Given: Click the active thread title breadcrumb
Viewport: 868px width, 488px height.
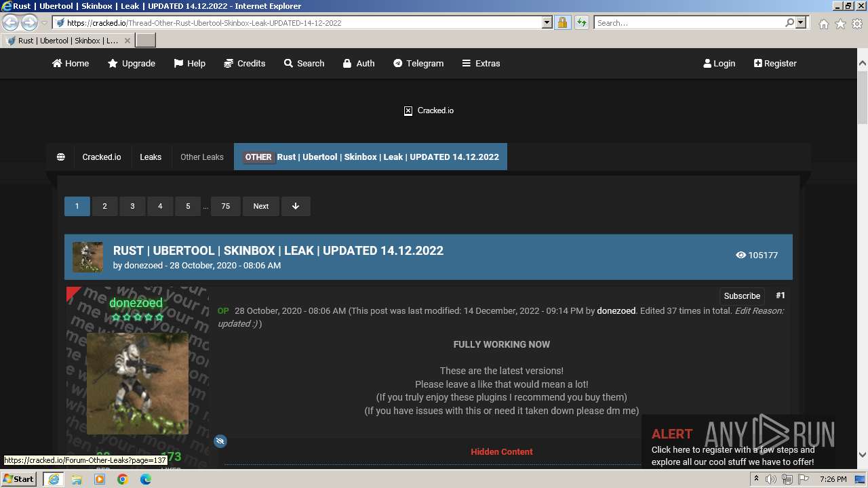Looking at the screenshot, I should (370, 157).
